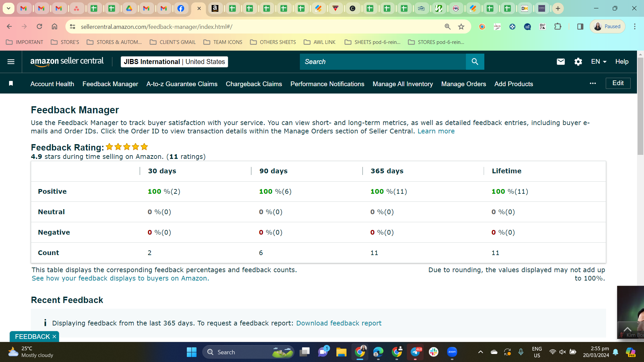
Task: Reload the page with refresh icon
Action: coord(39,26)
